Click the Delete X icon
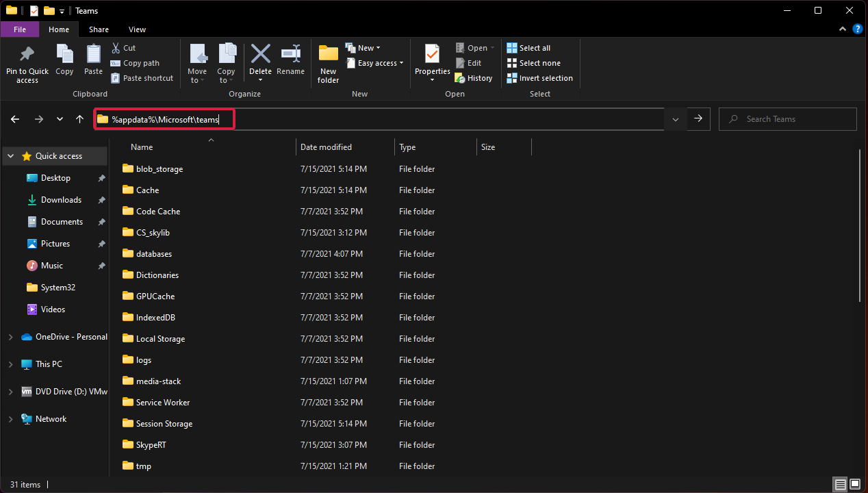The width and height of the screenshot is (868, 493). 260,53
